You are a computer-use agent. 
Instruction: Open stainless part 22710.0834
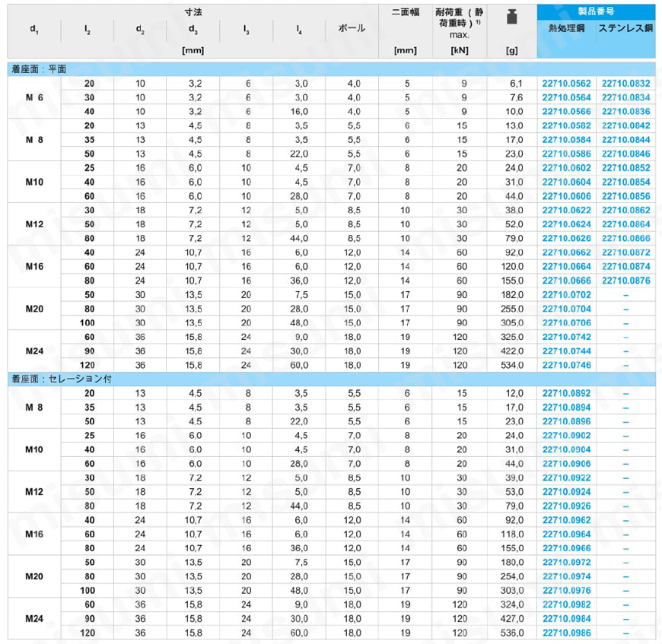pos(626,97)
